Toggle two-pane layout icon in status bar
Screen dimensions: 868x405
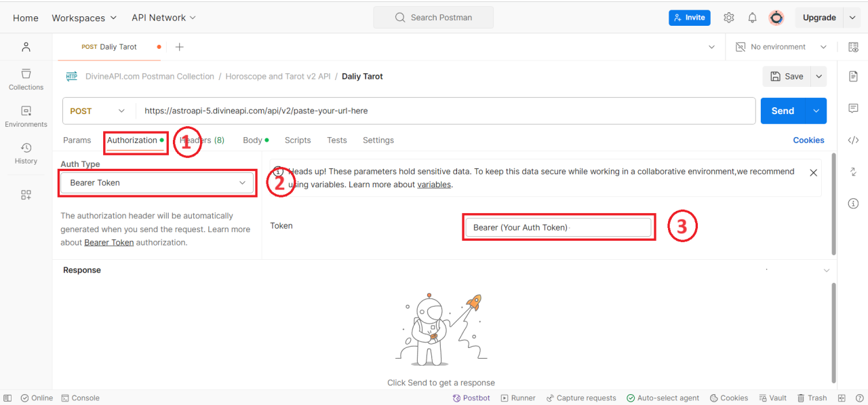pos(842,398)
